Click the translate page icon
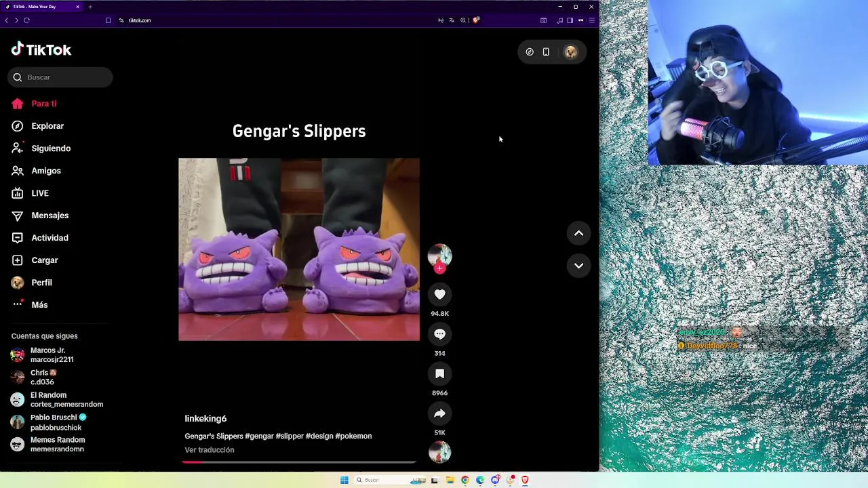868x488 pixels. click(x=452, y=20)
